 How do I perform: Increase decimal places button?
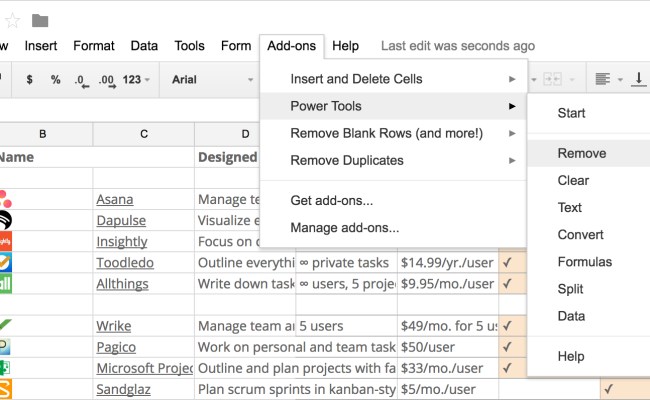107,79
